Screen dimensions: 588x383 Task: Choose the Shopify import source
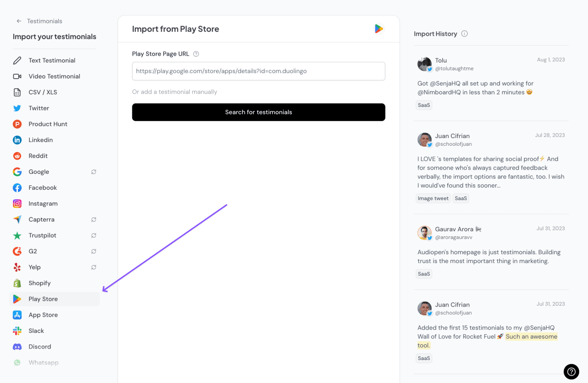click(54, 283)
